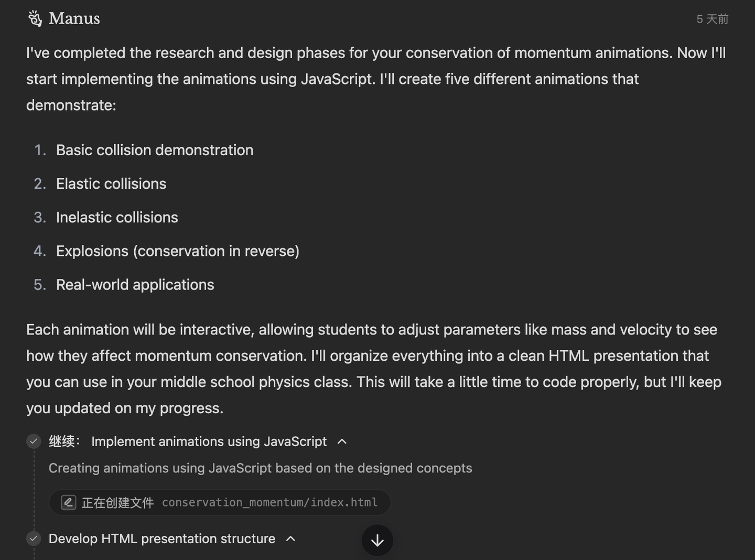Click the "Real-world applications" list item
This screenshot has width=755, height=560.
click(x=135, y=285)
